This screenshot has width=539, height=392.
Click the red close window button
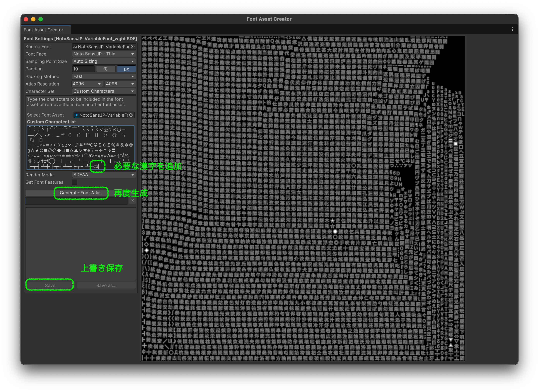point(26,19)
